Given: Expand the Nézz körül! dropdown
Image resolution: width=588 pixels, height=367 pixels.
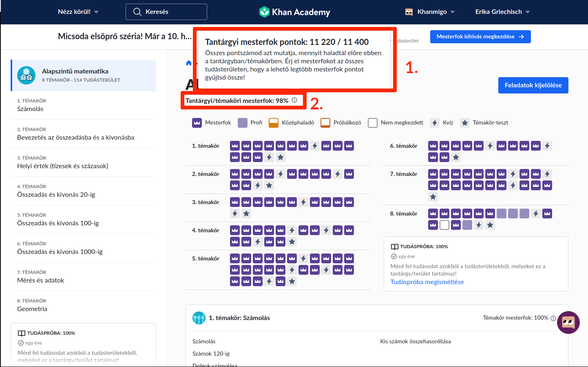Looking at the screenshot, I should [78, 12].
